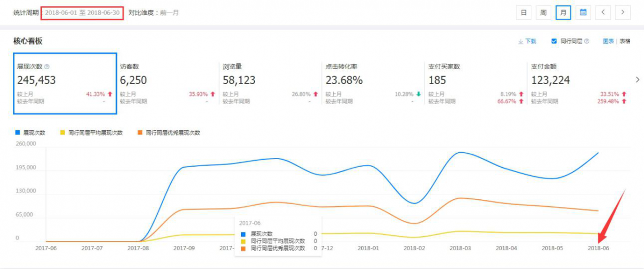Viewport: 644px width, 269px height.
Task: Toggle the orange 同行同层优秀展现次数 legend swatch
Action: tap(141, 132)
